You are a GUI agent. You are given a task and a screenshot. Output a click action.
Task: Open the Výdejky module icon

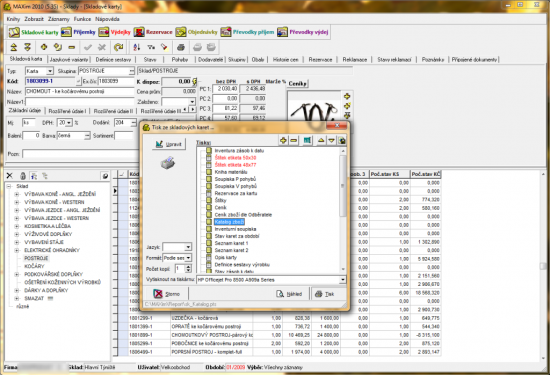coord(103,32)
